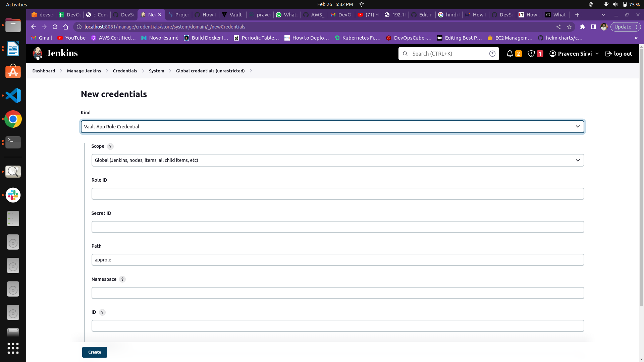The height and width of the screenshot is (362, 644).
Task: Open Slack from the dock
Action: (x=13, y=195)
